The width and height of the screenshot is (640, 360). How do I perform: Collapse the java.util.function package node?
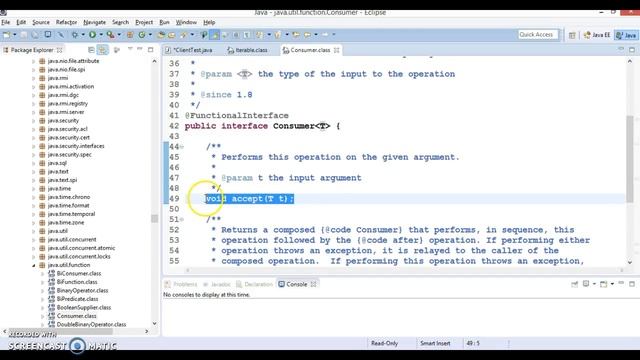33,265
